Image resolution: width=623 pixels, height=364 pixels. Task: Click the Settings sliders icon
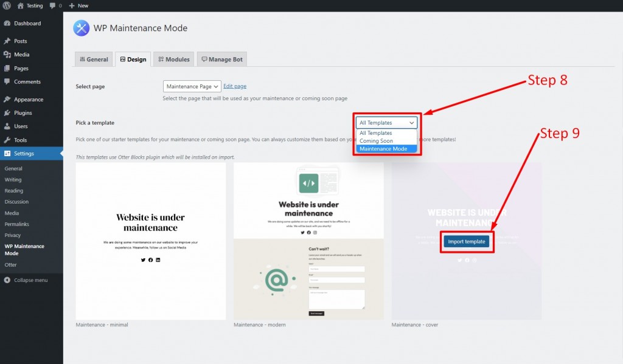tap(7, 154)
